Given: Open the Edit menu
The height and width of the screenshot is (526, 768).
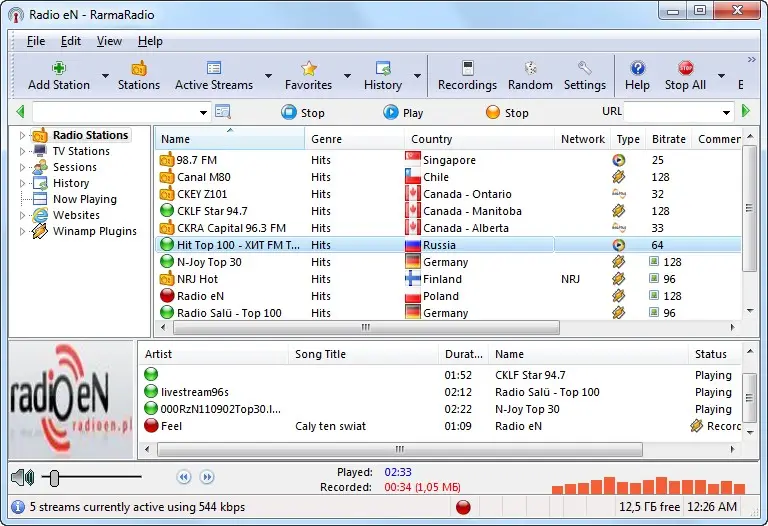Looking at the screenshot, I should 71,41.
